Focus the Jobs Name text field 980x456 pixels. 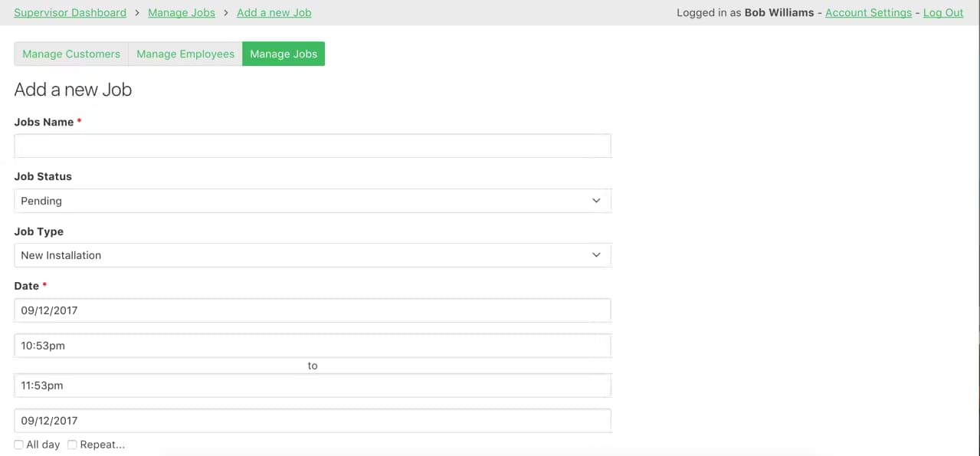(x=313, y=146)
